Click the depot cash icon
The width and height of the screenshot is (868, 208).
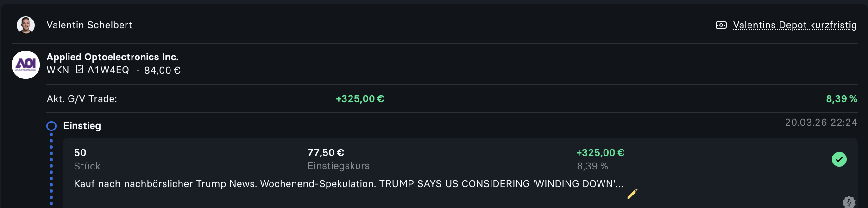pos(721,25)
